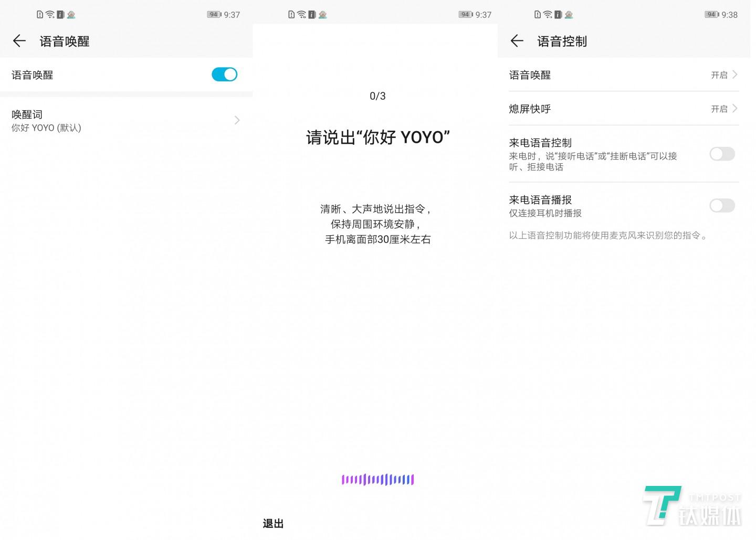Tap the voice waveform animation icon
756x540 pixels.
pos(377,479)
